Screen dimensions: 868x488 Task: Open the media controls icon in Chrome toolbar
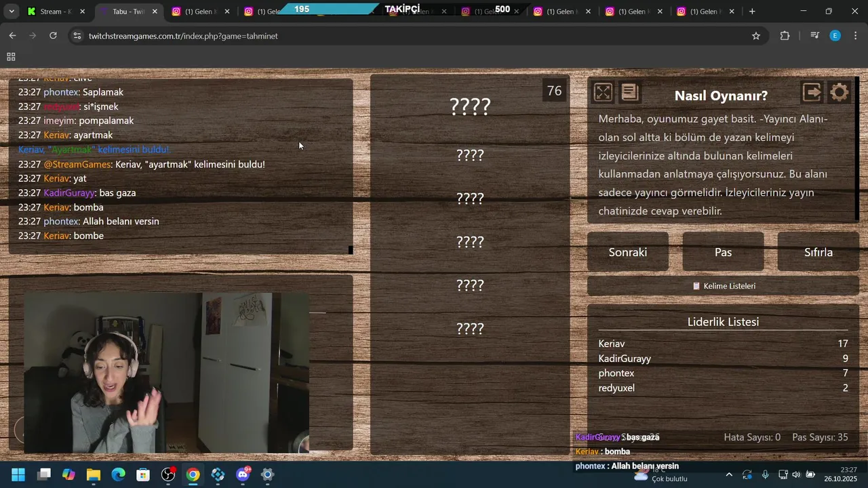tap(814, 36)
